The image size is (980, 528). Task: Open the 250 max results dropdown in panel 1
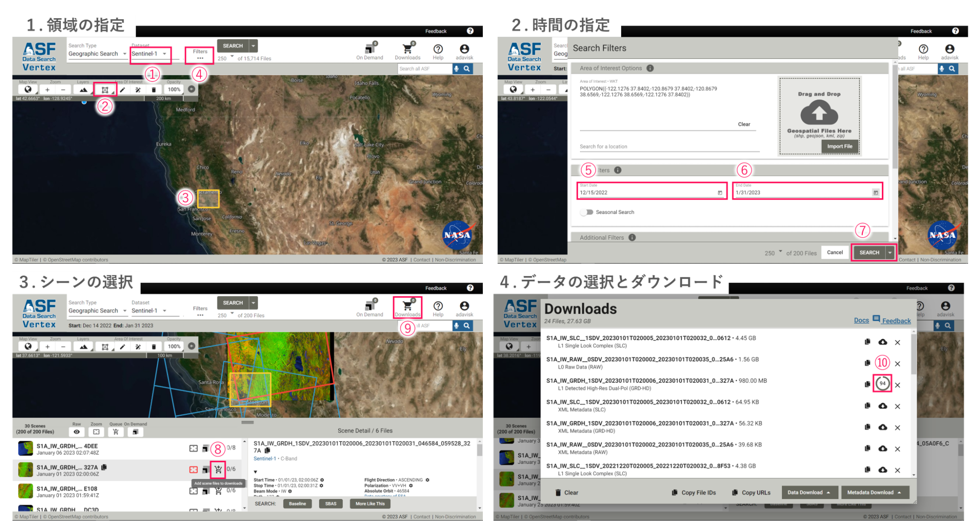tap(226, 58)
